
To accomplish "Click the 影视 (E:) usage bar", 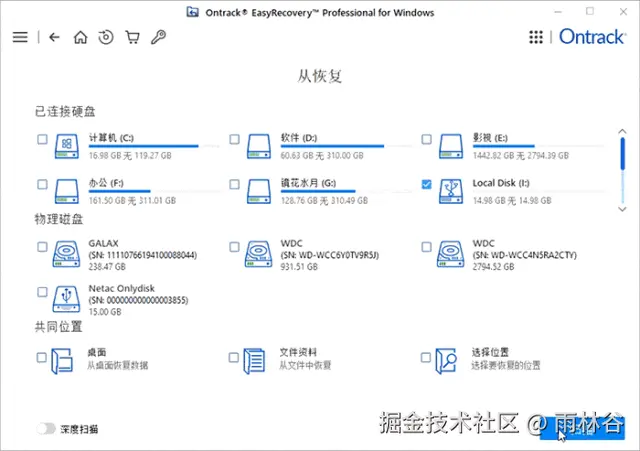I will (538, 146).
